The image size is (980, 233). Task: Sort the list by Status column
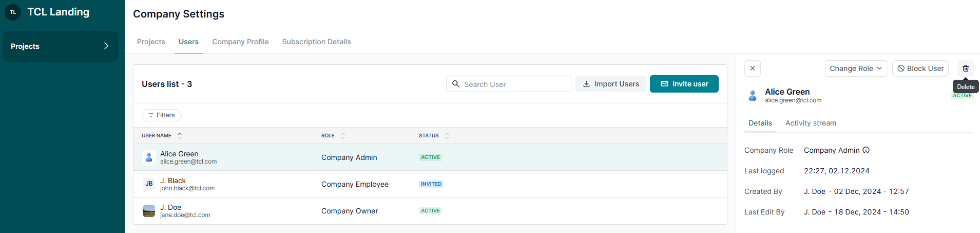tap(434, 136)
